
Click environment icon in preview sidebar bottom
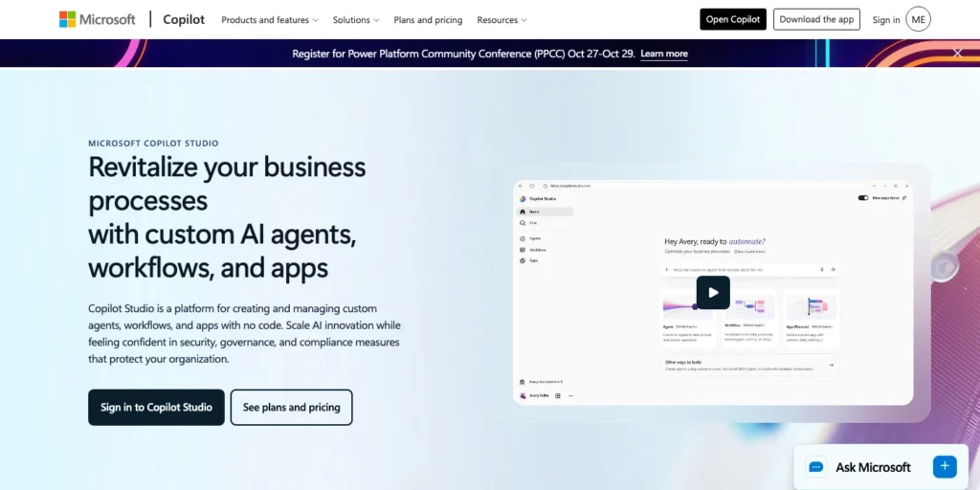pyautogui.click(x=523, y=381)
